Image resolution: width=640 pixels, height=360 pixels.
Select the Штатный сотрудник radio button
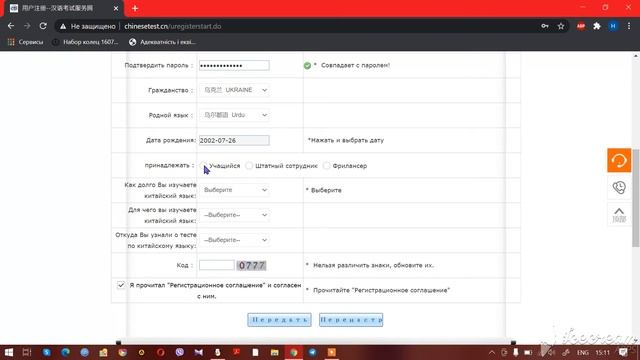[249, 165]
